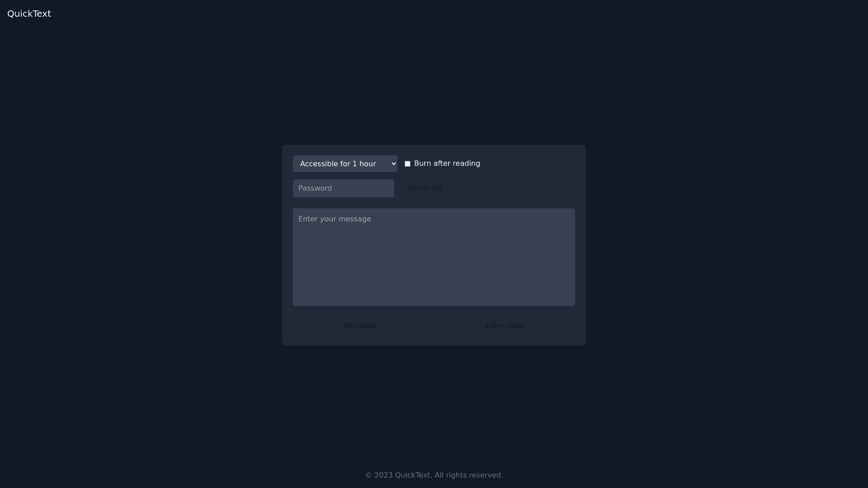Click the QuickText title in the header
Image resolution: width=868 pixels, height=488 pixels.
tap(29, 14)
